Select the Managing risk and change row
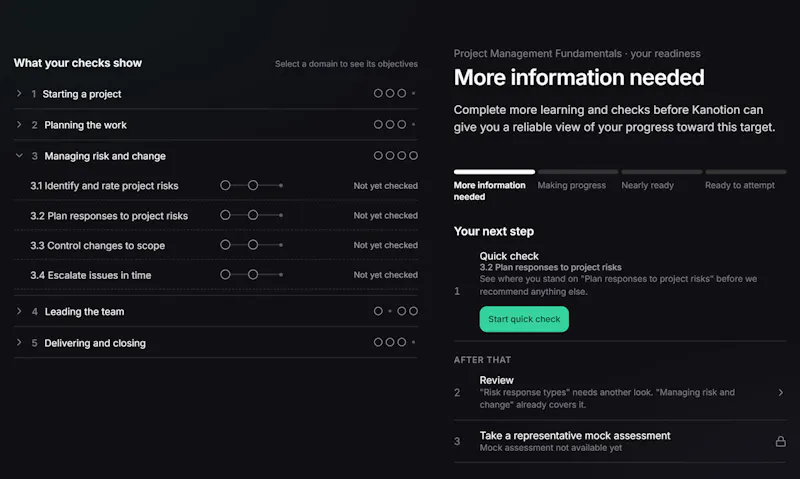Image resolution: width=800 pixels, height=479 pixels. [x=216, y=156]
